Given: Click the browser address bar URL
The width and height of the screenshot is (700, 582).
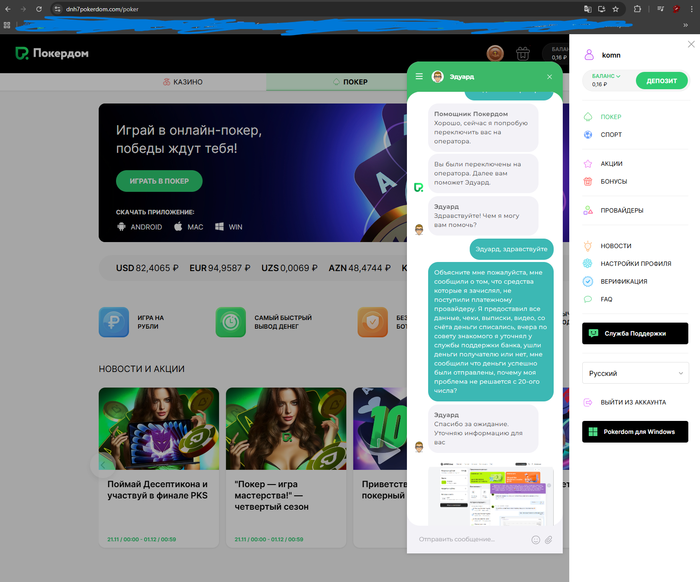Looking at the screenshot, I should pyautogui.click(x=102, y=9).
